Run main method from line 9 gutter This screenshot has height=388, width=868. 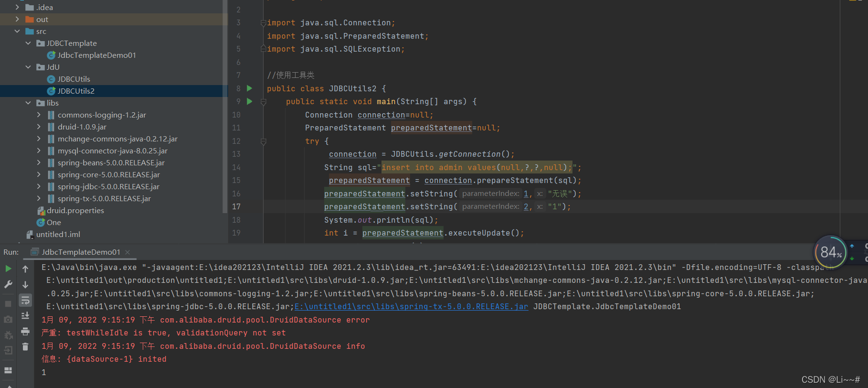[x=249, y=101]
